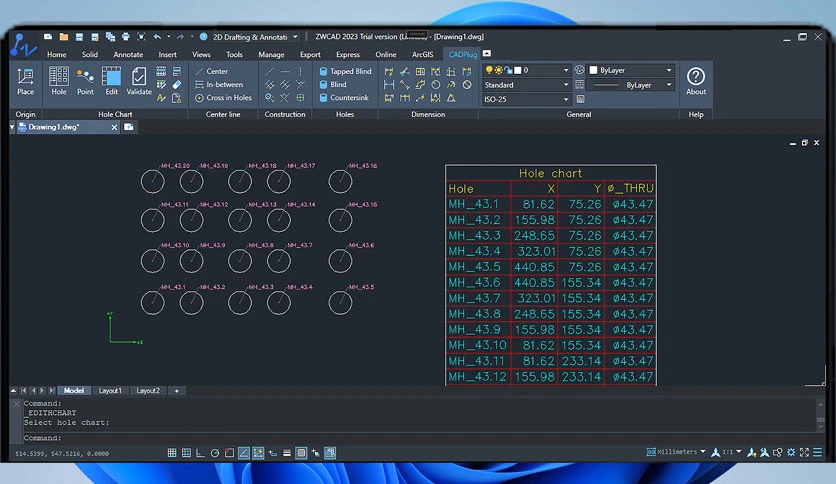
Task: Click the new drawing tab button beside Drawing1.dwg
Action: point(128,127)
